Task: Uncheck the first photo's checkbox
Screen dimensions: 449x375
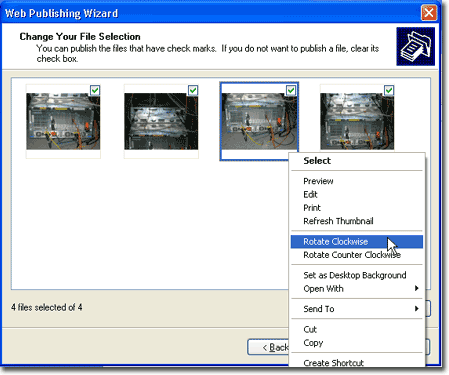Action: pos(95,90)
